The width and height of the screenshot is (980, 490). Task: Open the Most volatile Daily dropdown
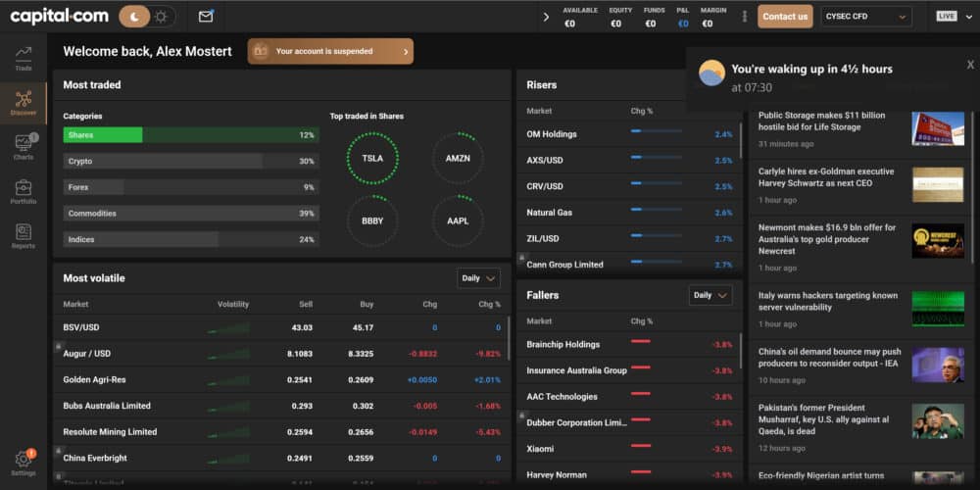[x=479, y=278]
